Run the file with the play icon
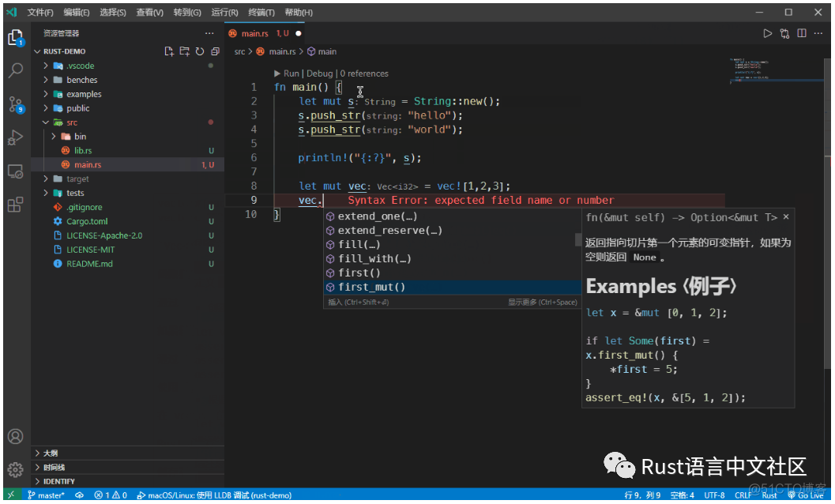 click(767, 33)
